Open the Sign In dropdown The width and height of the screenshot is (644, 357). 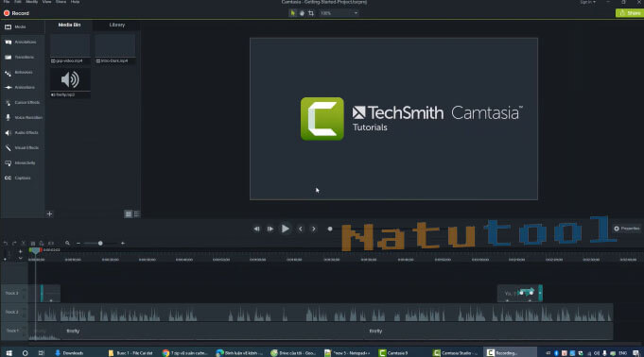coord(587,2)
